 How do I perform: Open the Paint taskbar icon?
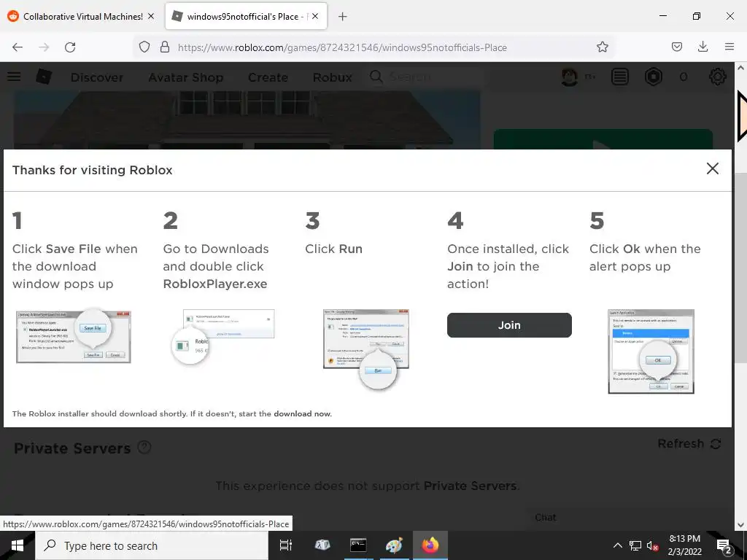coord(393,545)
